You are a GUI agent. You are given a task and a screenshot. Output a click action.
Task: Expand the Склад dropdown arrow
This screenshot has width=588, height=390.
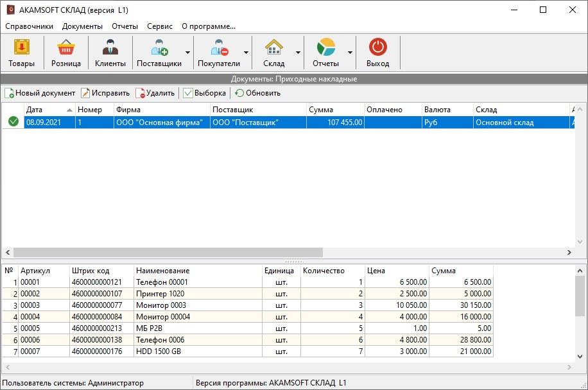pyautogui.click(x=298, y=53)
